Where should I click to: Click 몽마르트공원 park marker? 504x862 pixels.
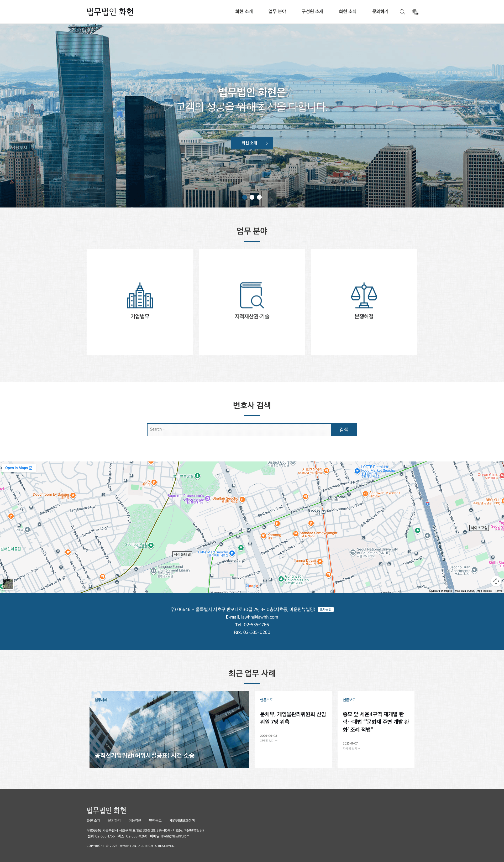pos(197,476)
